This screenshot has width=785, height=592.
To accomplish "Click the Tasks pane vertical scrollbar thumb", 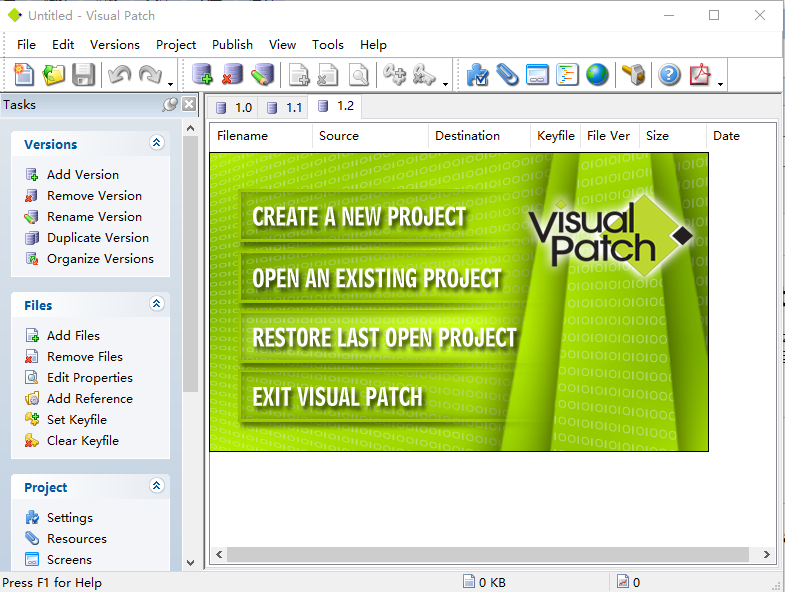I will (x=190, y=264).
